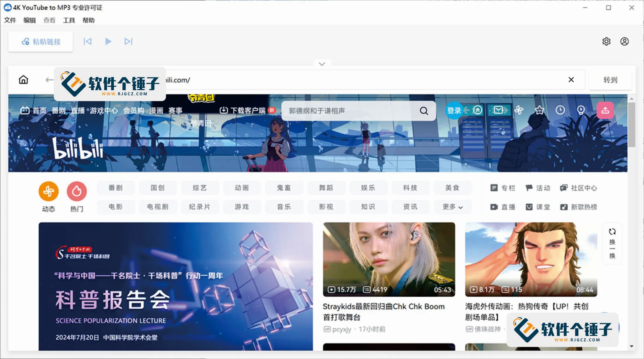Image resolution: width=644 pixels, height=359 pixels.
Task: Open 活动 flag link
Action: 538,188
